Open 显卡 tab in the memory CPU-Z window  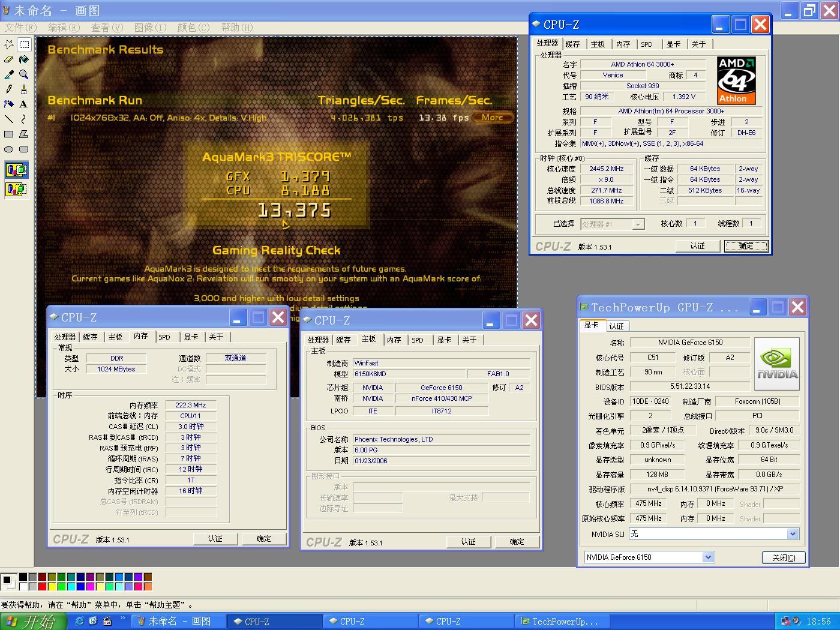click(x=191, y=337)
